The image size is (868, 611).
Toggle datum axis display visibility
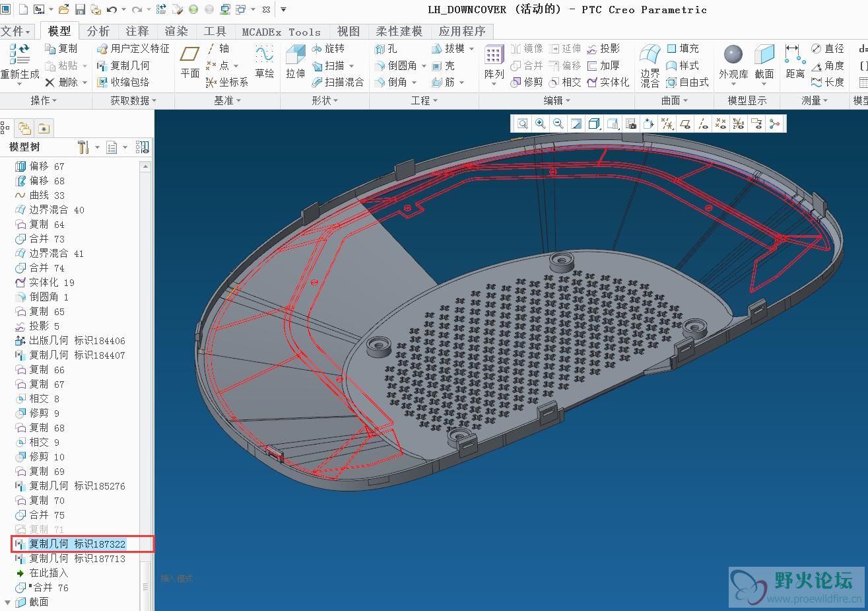[703, 124]
